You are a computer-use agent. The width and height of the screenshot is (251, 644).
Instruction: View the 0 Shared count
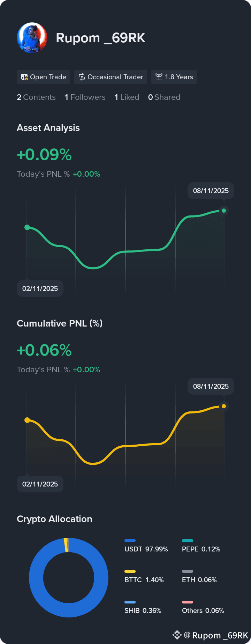coord(164,97)
